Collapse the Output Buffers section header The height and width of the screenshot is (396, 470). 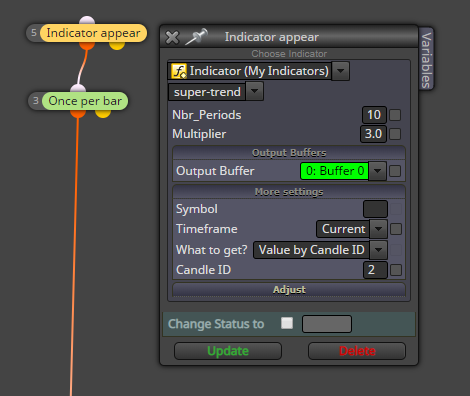(x=289, y=153)
